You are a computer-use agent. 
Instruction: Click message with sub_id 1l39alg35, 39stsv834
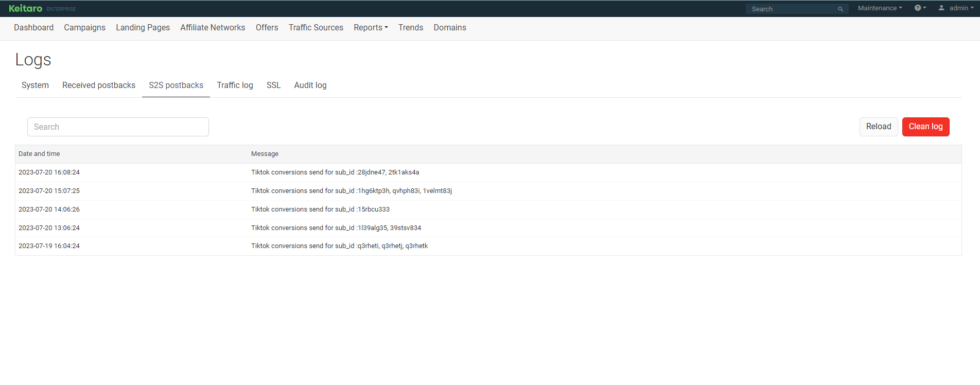coord(336,228)
